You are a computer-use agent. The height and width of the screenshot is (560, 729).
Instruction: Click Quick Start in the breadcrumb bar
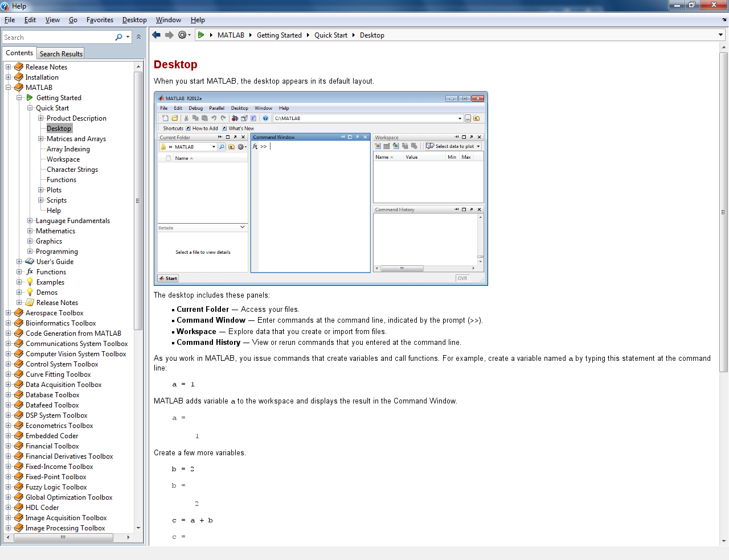pos(331,35)
